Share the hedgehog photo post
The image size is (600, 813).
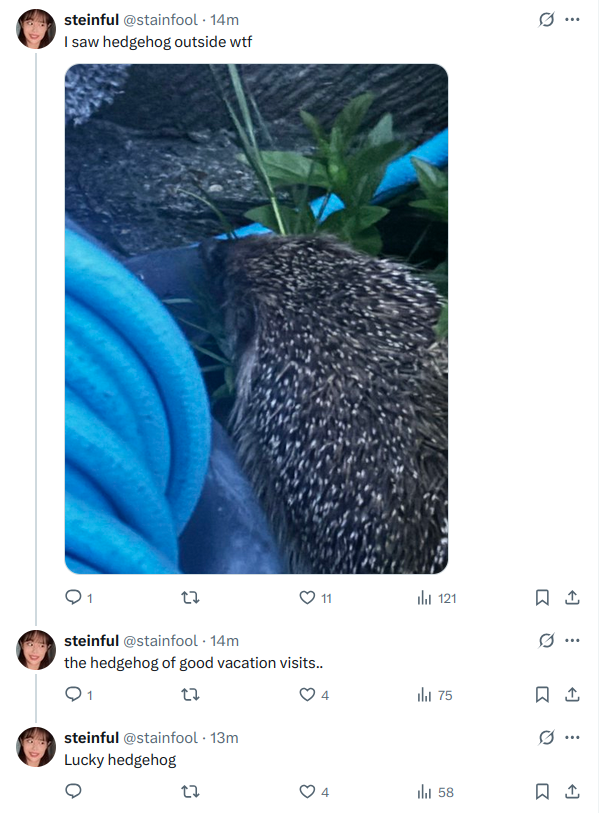(x=572, y=598)
